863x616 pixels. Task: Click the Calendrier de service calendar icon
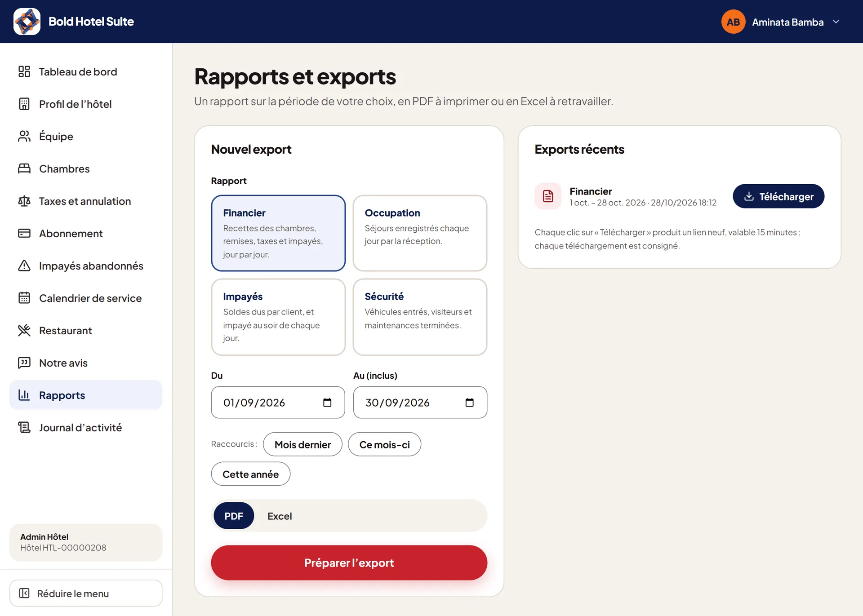point(24,298)
